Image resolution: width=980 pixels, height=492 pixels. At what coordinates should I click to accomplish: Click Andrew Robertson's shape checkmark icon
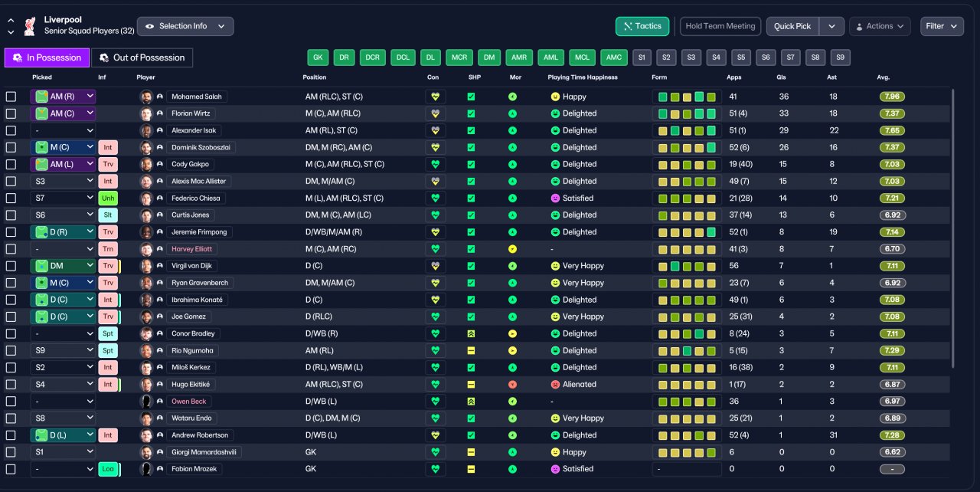[472, 435]
